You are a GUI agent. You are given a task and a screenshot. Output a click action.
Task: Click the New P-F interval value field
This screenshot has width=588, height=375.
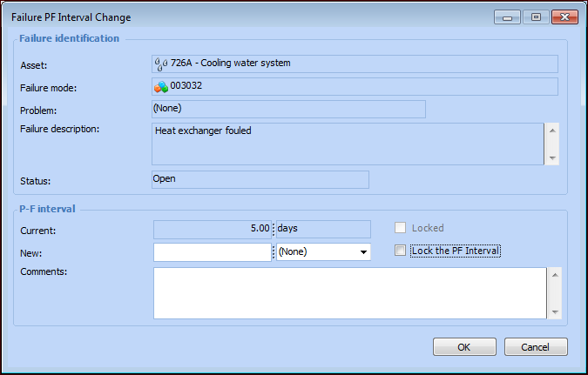[213, 251]
